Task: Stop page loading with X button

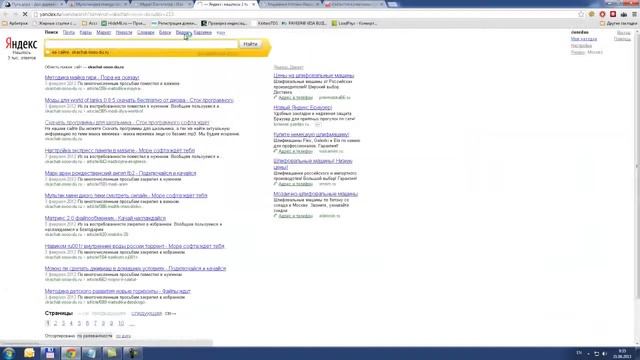Action: point(25,14)
